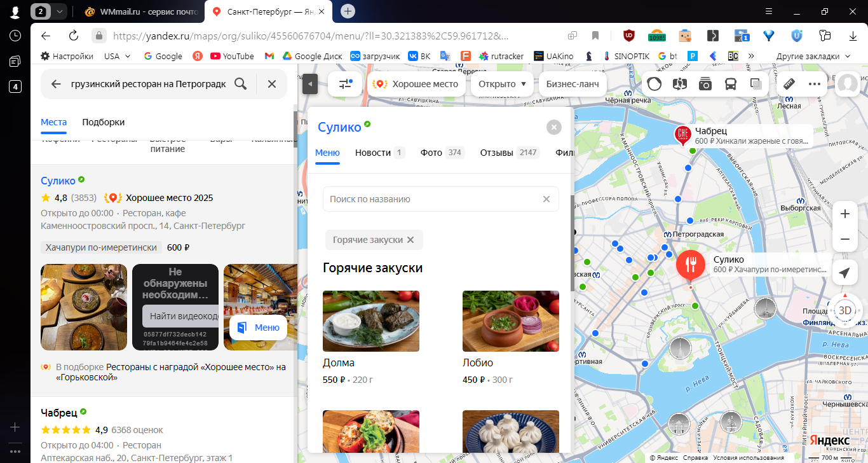The width and height of the screenshot is (868, 463).
Task: Click the Чабрец map pin
Action: tap(682, 134)
